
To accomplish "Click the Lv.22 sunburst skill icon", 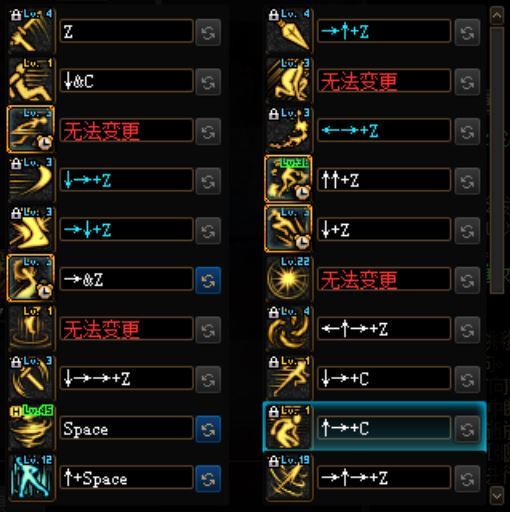I will pyautogui.click(x=289, y=279).
